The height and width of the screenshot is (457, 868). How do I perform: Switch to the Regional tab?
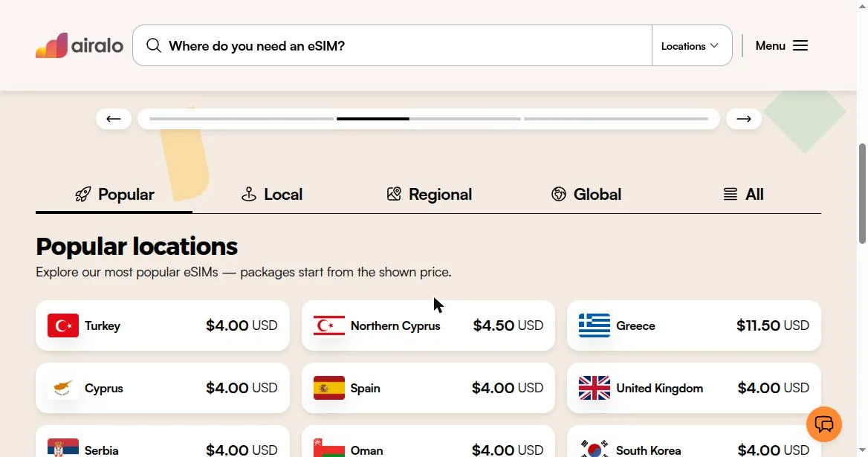click(x=429, y=194)
